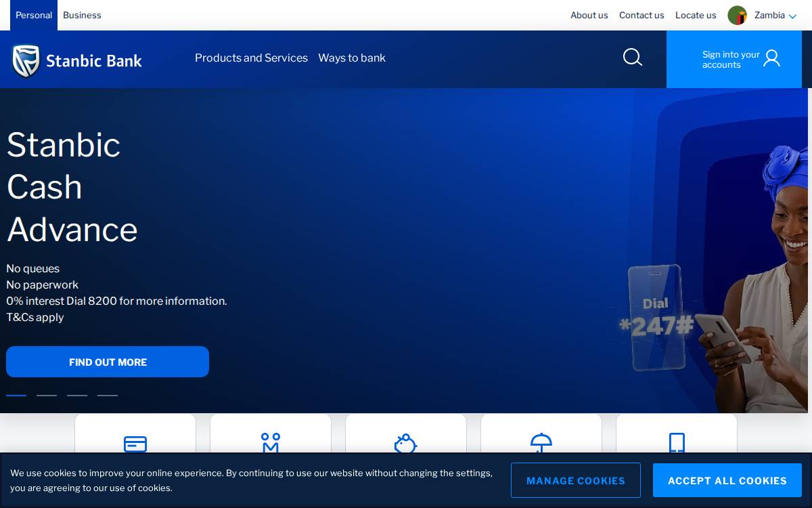Switch to the Business tab

(82, 15)
